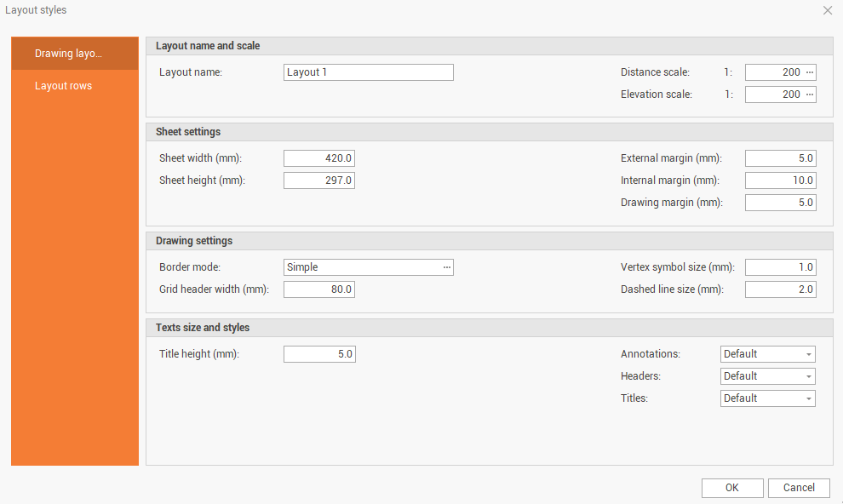843x504 pixels.
Task: Edit the Vertex symbol size field
Action: tap(780, 267)
